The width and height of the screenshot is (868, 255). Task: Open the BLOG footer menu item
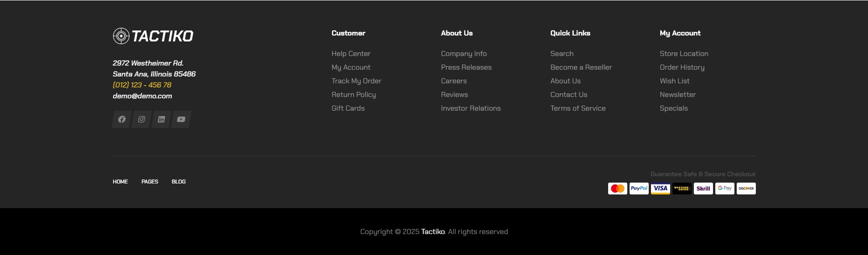(179, 182)
